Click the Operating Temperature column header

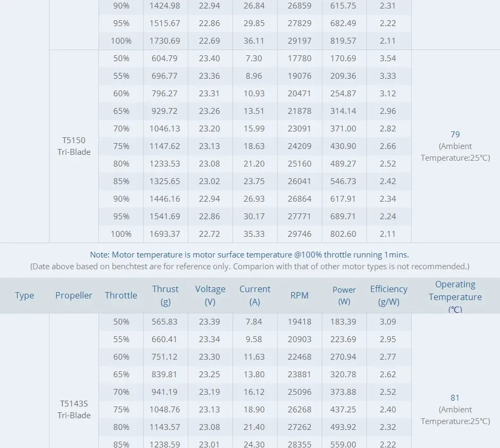pyautogui.click(x=455, y=296)
